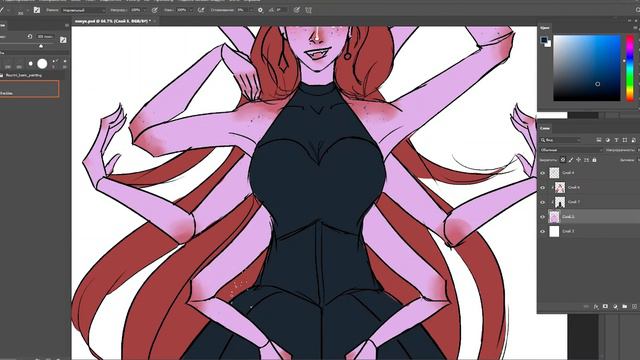The width and height of the screenshot is (640, 360).
Task: Lock layer position
Action: pos(578,160)
